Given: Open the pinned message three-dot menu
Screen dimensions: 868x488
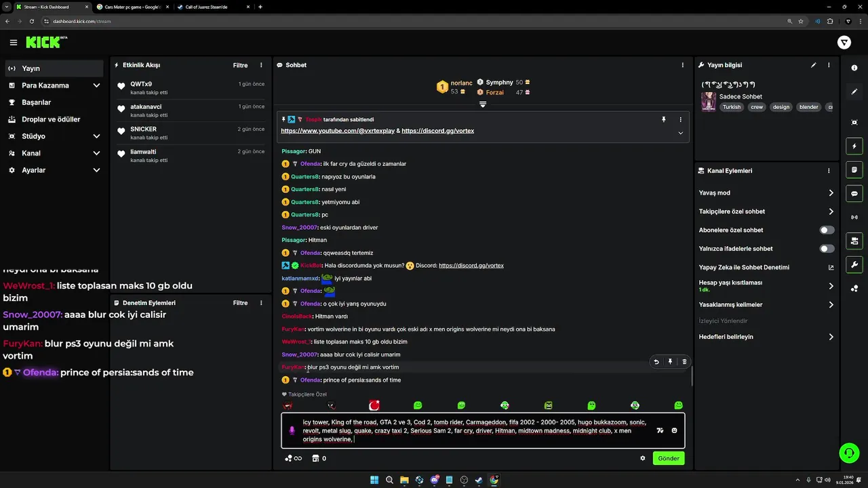Looking at the screenshot, I should (x=681, y=119).
